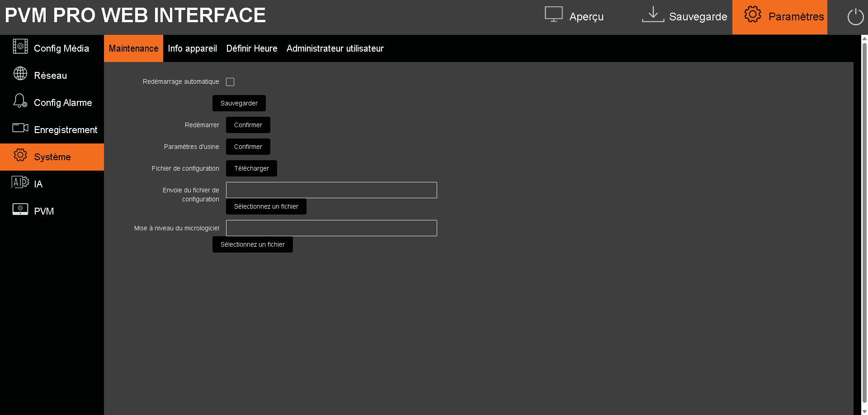
Task: Open the Administrateur utilisateur tab
Action: (x=335, y=48)
